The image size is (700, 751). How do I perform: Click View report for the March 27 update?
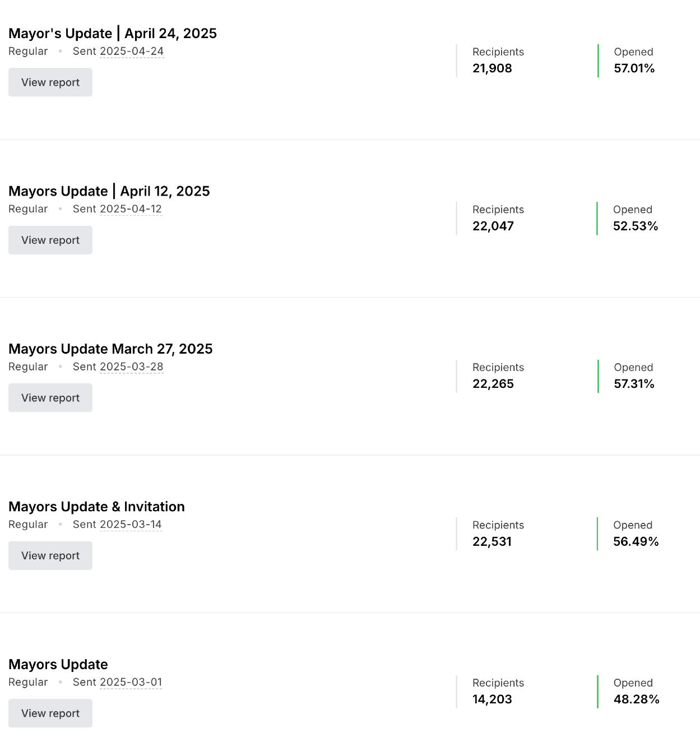tap(50, 398)
